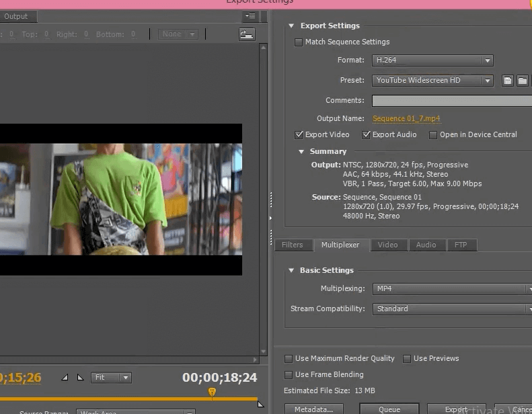Enable Match Sequence Settings checkbox
This screenshot has width=532, height=414.
coord(299,42)
